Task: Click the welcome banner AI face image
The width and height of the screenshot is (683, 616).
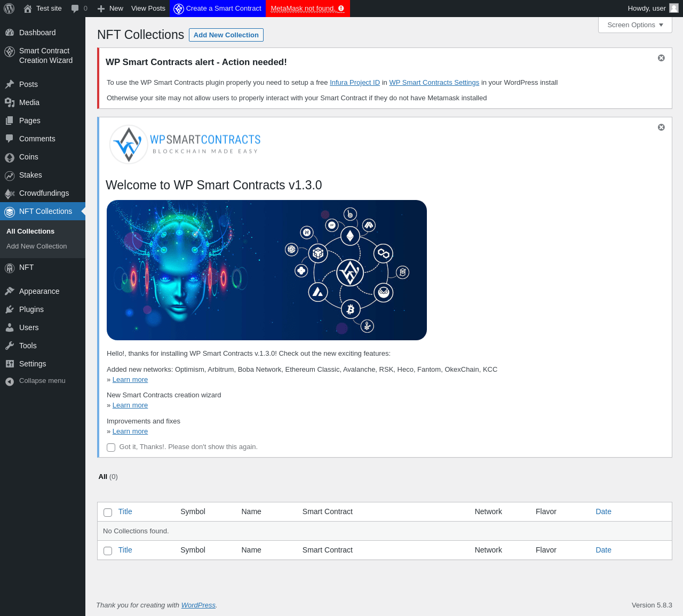Action: [x=267, y=270]
